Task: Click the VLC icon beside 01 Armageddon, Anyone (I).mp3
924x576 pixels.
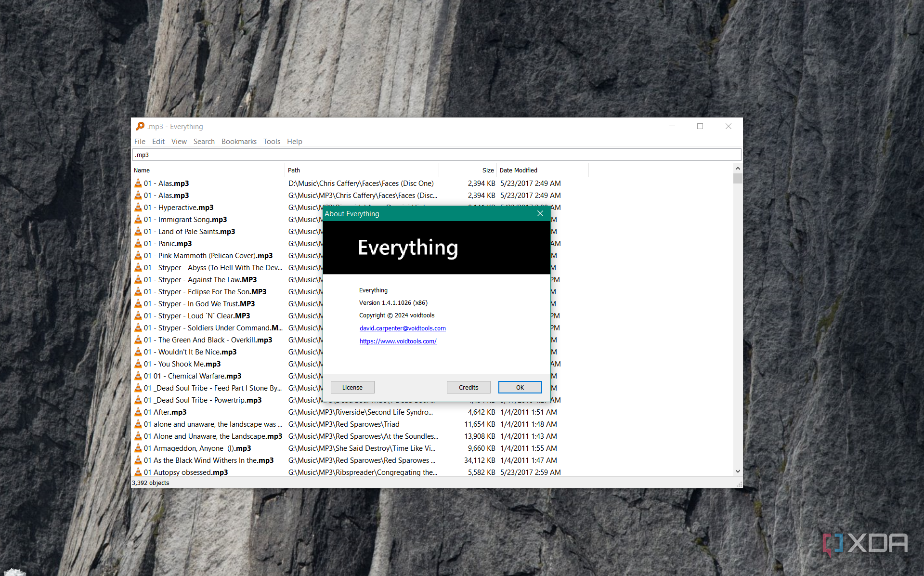Action: 138,448
